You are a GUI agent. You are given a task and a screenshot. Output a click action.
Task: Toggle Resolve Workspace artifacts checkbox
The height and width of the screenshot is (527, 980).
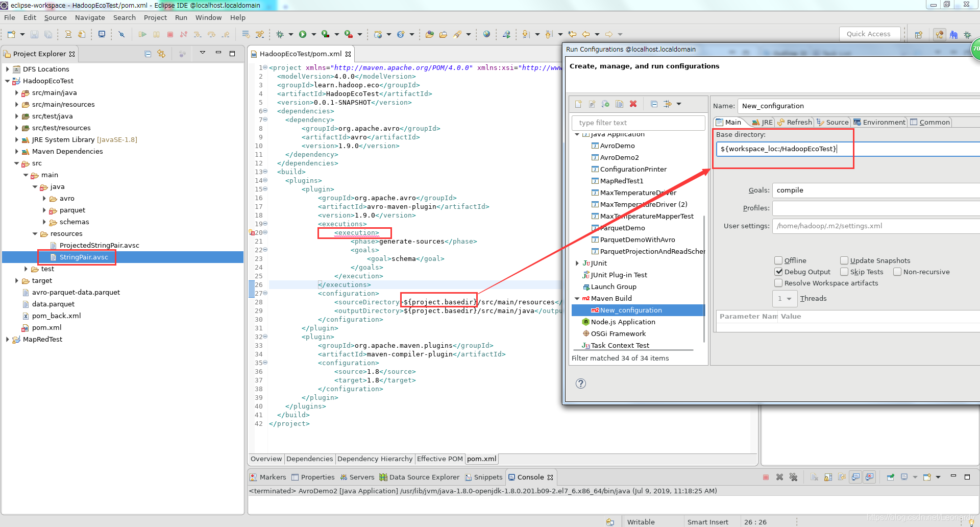coord(778,283)
